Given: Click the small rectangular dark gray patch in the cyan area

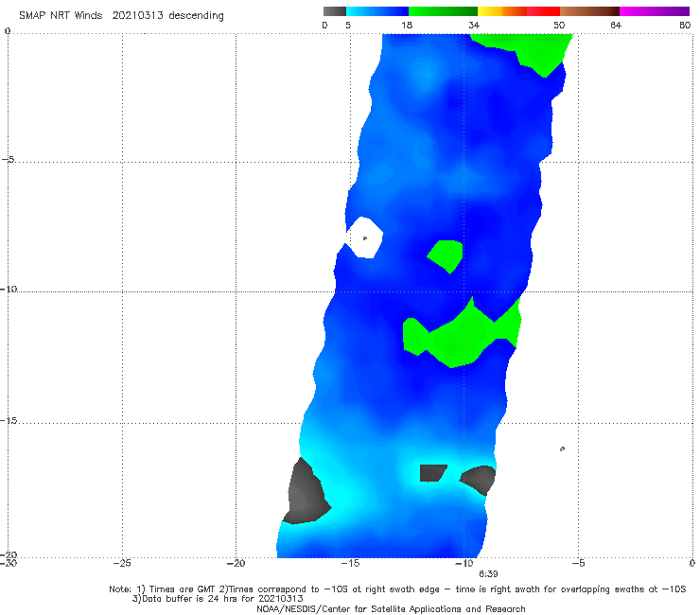Looking at the screenshot, I should tap(432, 473).
